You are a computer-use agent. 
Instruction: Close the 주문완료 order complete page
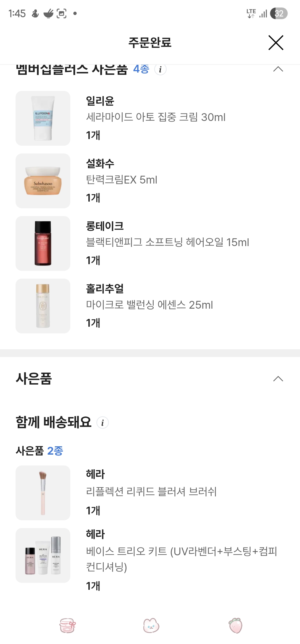pyautogui.click(x=276, y=43)
